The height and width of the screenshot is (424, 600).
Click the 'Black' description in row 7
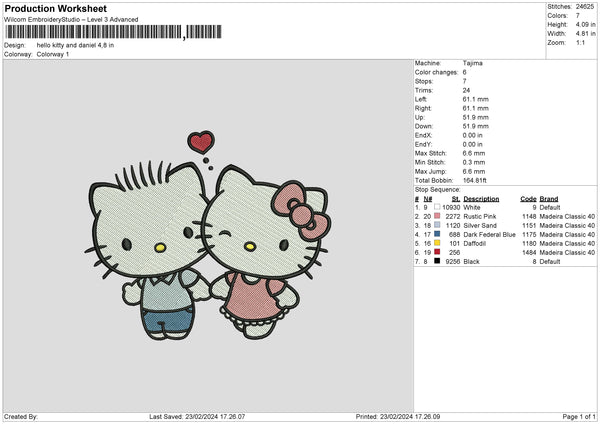tap(471, 262)
